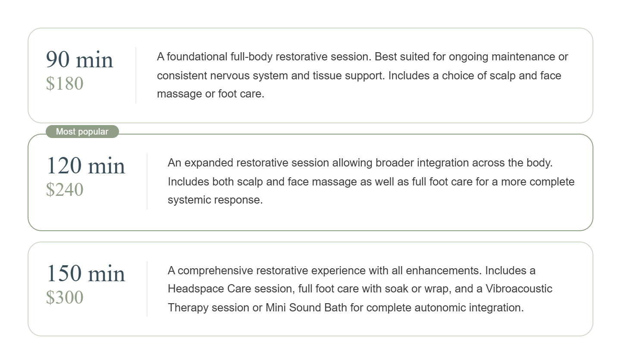Select the 150 min session card
The image size is (621, 364).
pos(310,289)
